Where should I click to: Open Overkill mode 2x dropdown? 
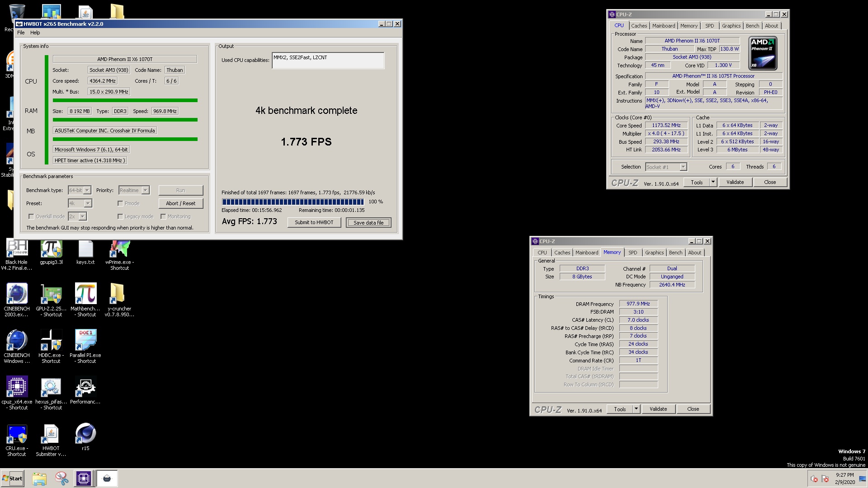click(x=77, y=216)
